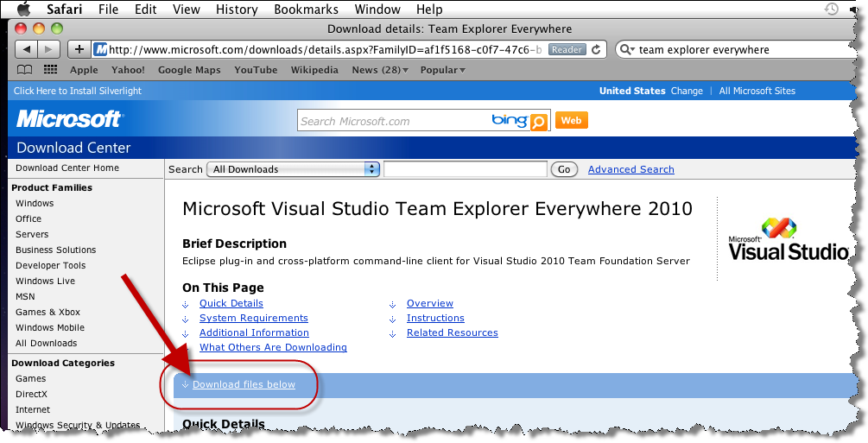Click the Bing search magnifier button
This screenshot has width=868, height=443.
[539, 121]
